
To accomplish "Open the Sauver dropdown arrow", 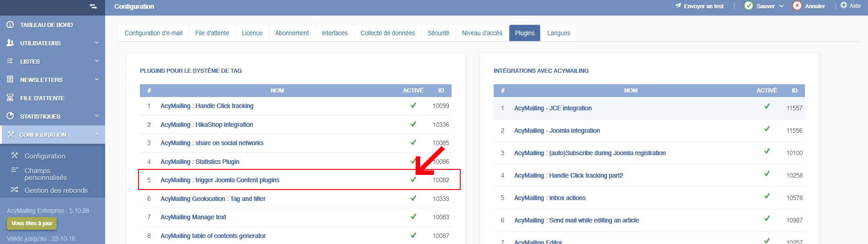I will [x=782, y=6].
